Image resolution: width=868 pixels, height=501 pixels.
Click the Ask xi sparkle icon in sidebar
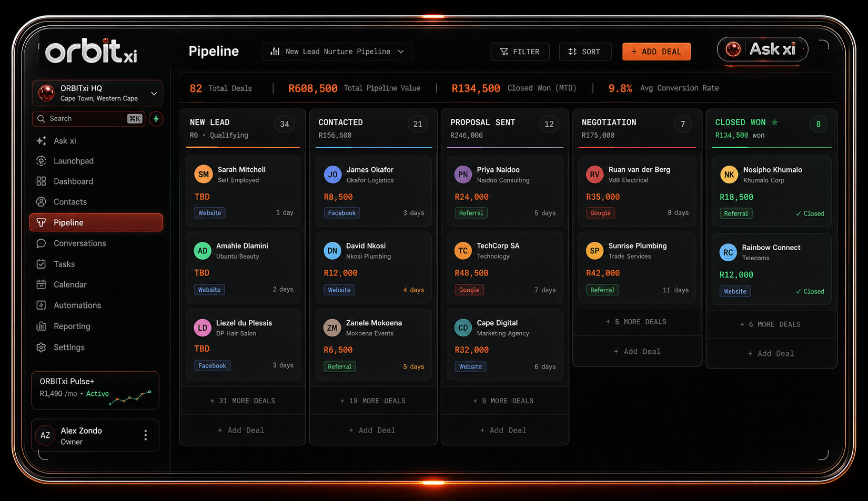[x=41, y=141]
